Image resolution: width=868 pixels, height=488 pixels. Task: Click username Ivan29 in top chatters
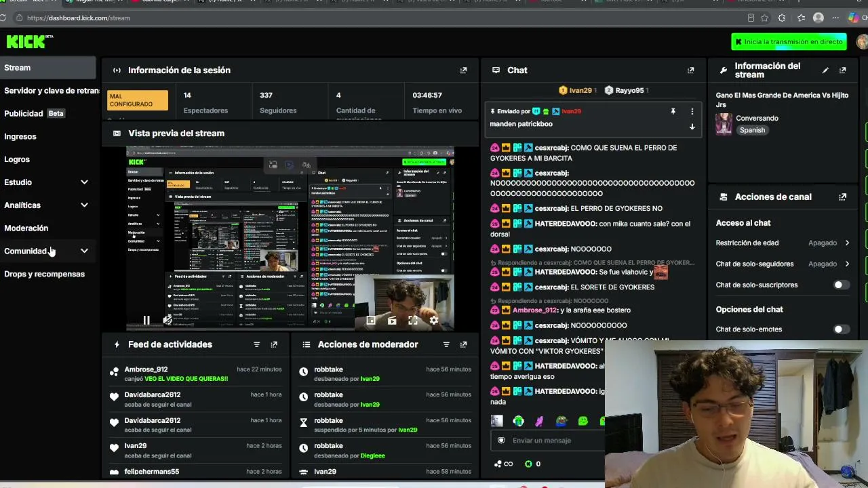[580, 90]
